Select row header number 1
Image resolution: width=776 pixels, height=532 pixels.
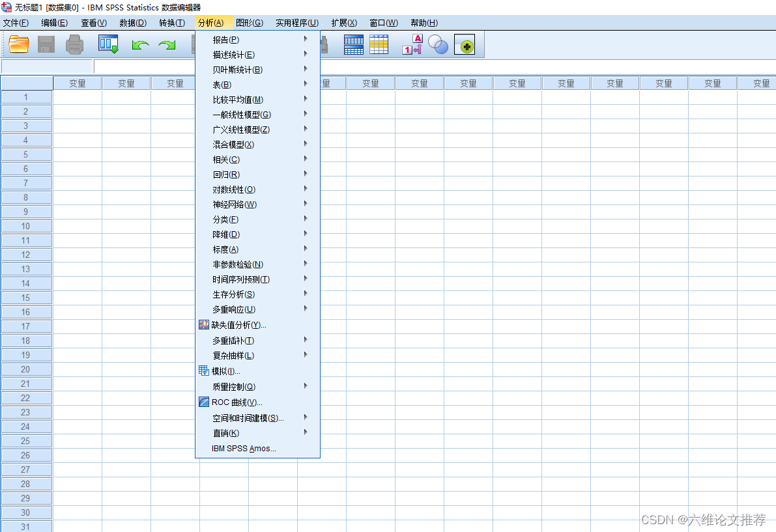[x=26, y=98]
